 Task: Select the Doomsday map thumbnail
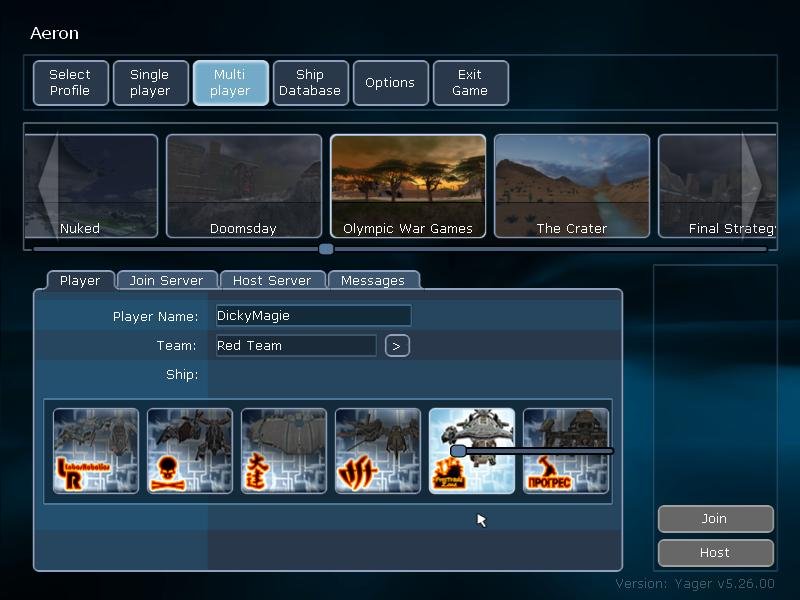[x=244, y=186]
